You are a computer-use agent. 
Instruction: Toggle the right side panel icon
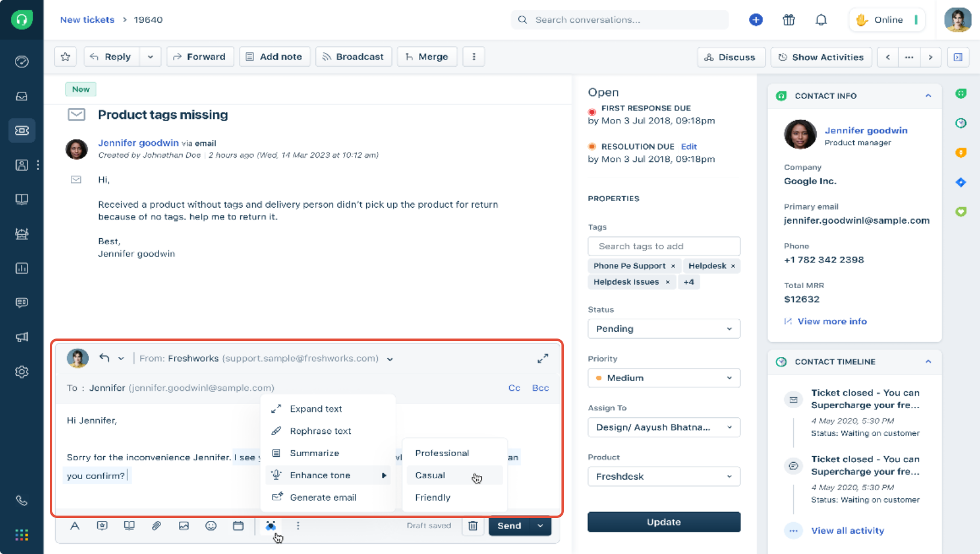click(958, 57)
